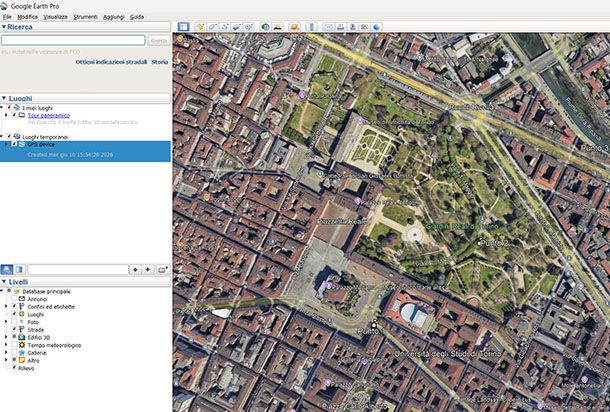Click the add folder icon in Luoghi panel

pos(163,269)
